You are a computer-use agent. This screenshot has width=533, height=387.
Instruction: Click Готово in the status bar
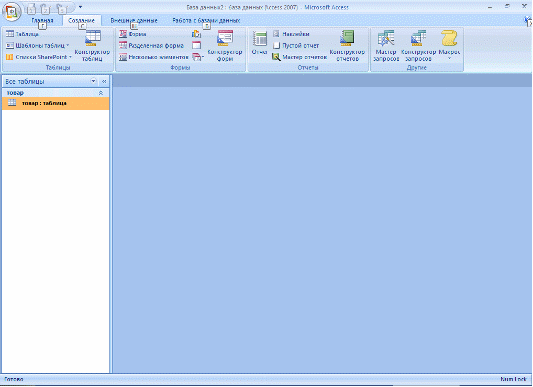[x=14, y=379]
